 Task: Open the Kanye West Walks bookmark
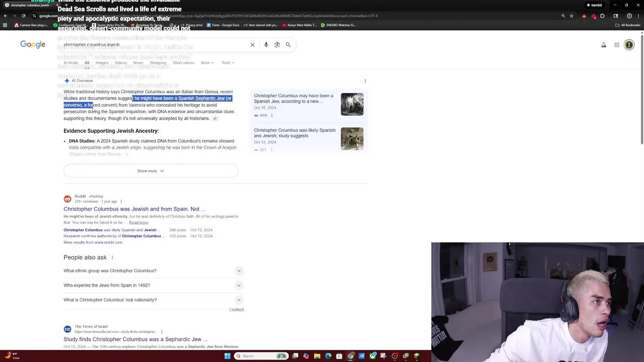(299, 25)
